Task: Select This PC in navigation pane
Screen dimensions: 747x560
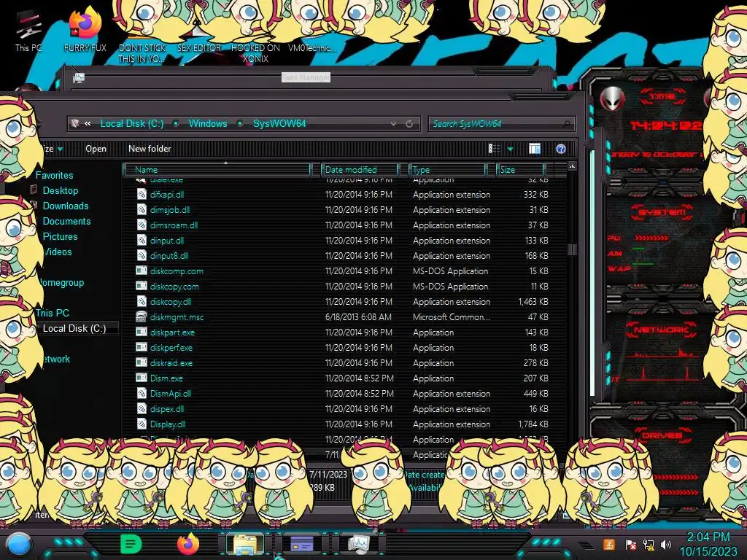Action: (53, 313)
